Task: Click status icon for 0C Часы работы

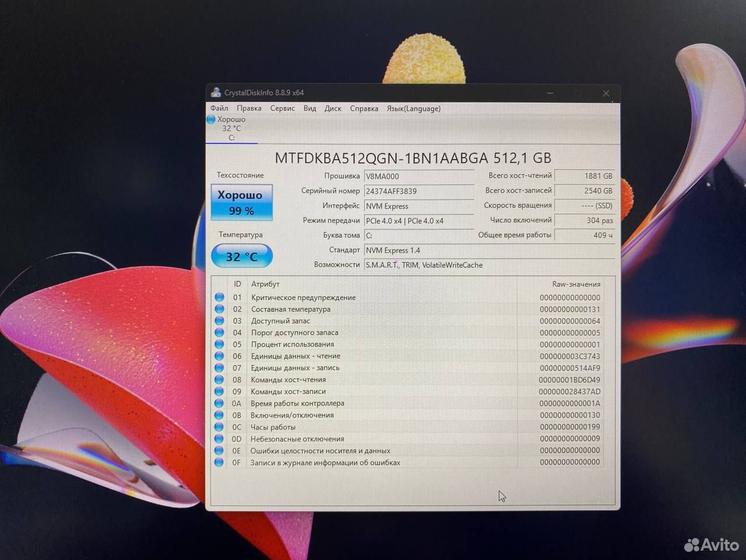Action: 219,427
